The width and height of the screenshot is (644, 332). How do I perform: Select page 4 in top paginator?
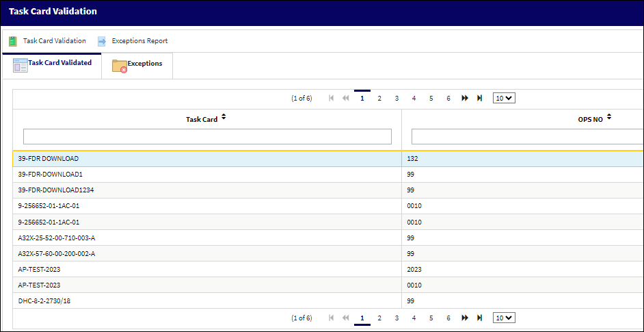coord(414,99)
